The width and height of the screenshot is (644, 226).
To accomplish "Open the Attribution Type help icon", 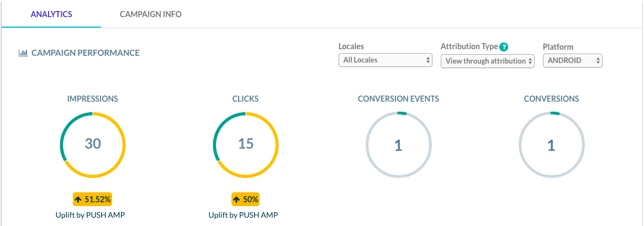I will pyautogui.click(x=504, y=47).
